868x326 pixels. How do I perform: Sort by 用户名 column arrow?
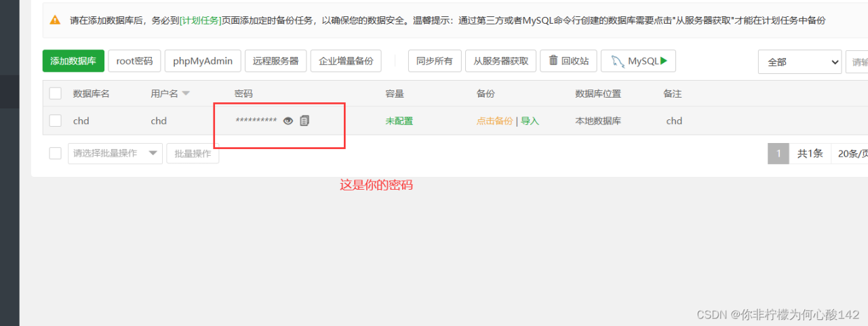click(x=186, y=94)
